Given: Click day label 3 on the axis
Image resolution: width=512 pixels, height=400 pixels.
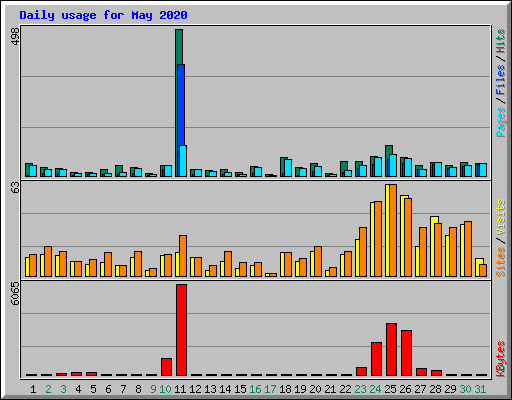Looking at the screenshot, I should [63, 389].
